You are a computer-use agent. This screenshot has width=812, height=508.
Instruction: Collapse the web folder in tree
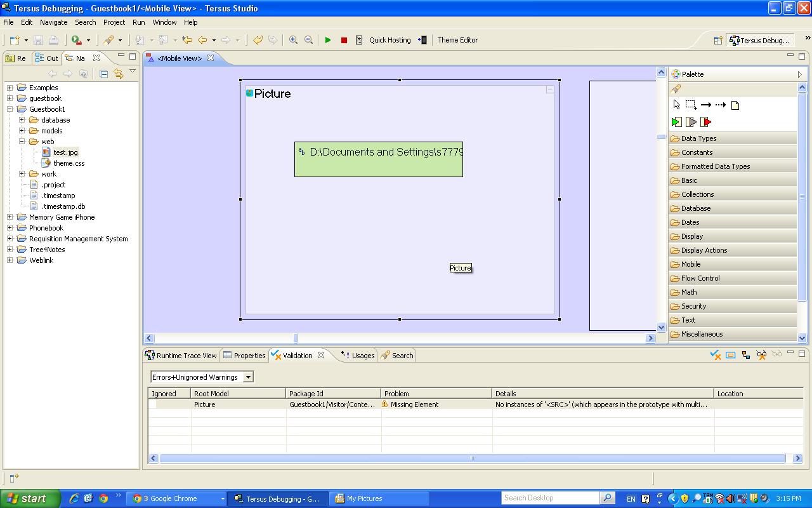(x=22, y=142)
